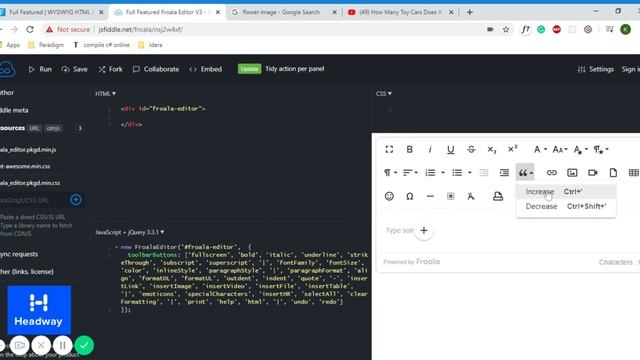Click the insert video icon
The width and height of the screenshot is (640, 360).
(x=593, y=173)
